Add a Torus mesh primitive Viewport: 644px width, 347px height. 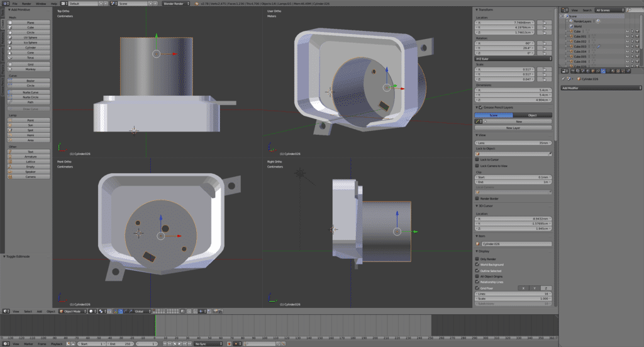tap(30, 57)
